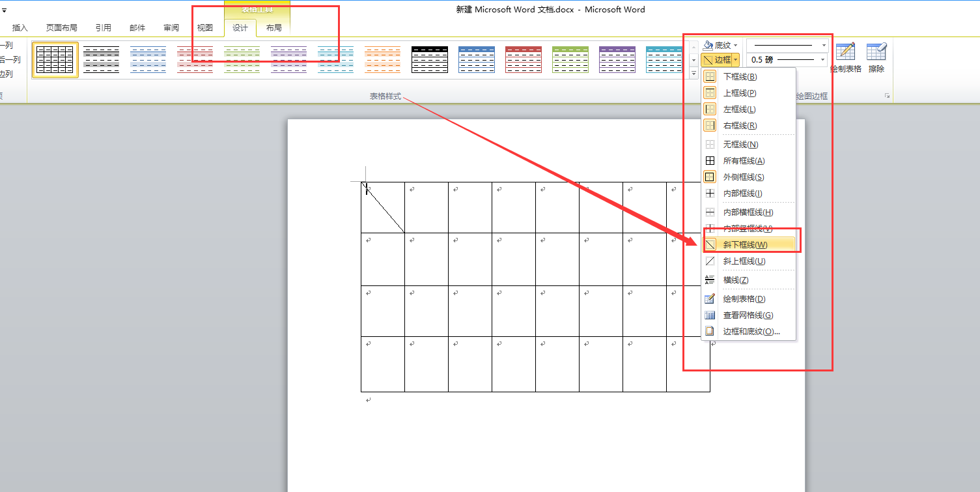980x492 pixels.
Task: Insert 横线(Z) horizontal line
Action: point(748,280)
